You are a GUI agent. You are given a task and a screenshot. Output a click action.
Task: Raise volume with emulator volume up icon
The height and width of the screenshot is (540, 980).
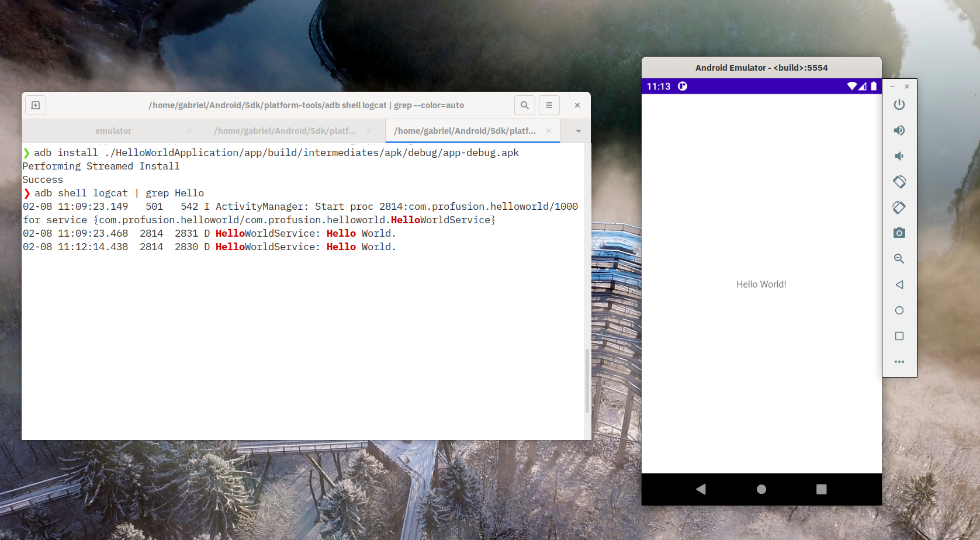[899, 130]
